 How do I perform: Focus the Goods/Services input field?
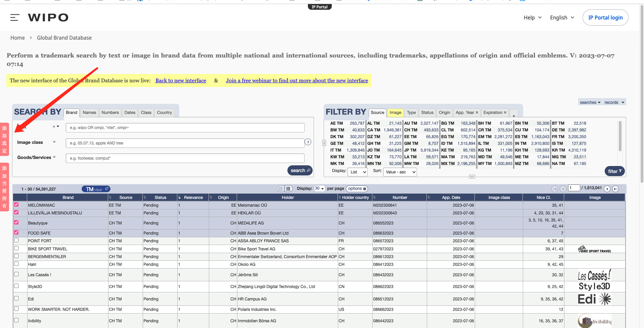[185, 158]
